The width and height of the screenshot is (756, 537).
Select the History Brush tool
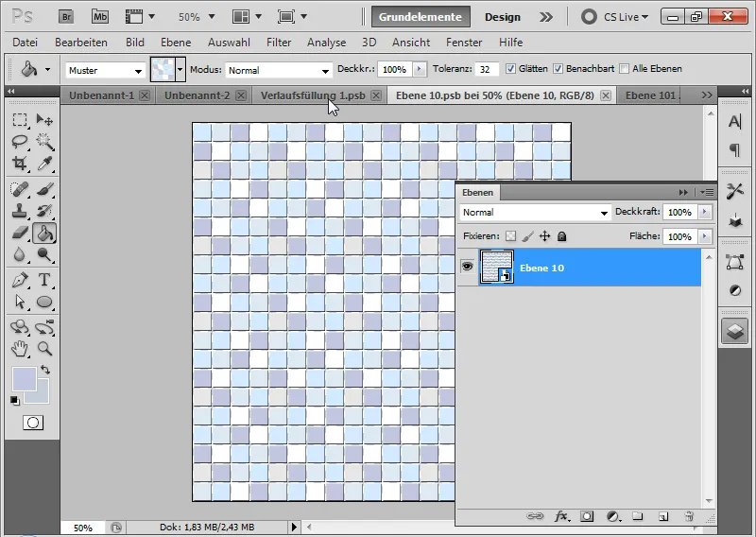coord(44,211)
